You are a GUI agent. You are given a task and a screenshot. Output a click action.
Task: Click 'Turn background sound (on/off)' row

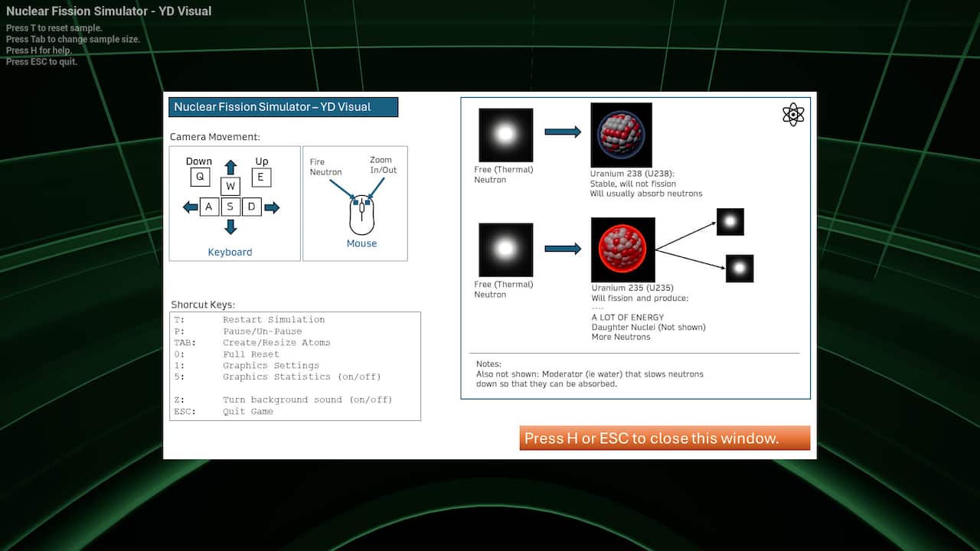[x=283, y=399]
